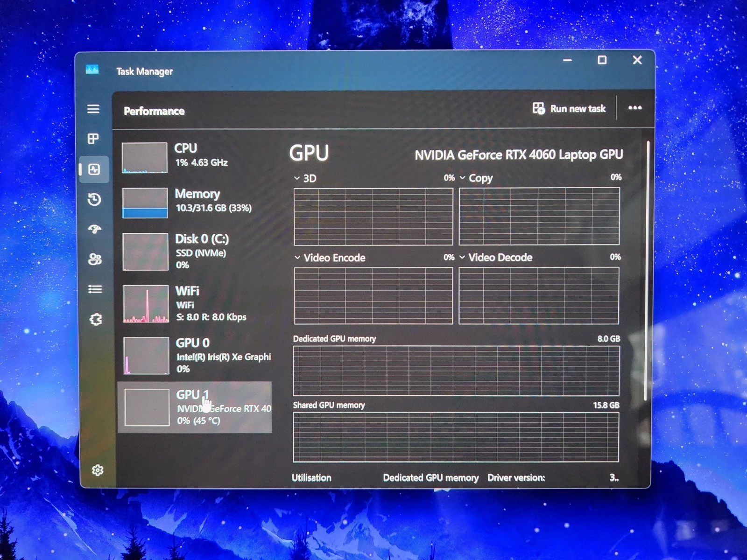Viewport: 747px width, 560px height.
Task: Click the Utilisation label
Action: pyautogui.click(x=311, y=478)
